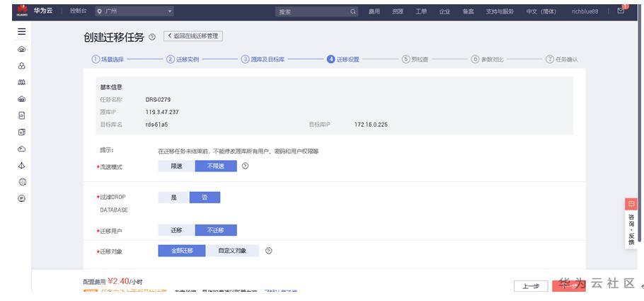Open the hamburger menu in sidebar
Viewport: 644px width, 301px height.
22,32
